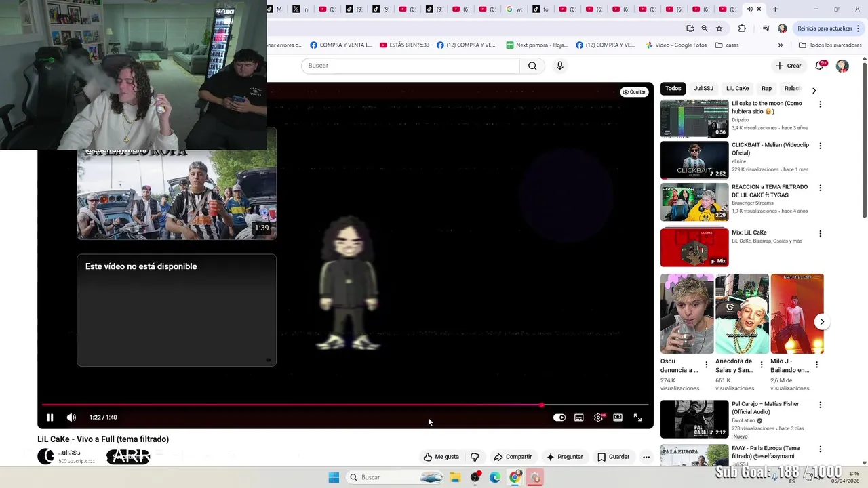Expand the hidden bookmarks chevron

click(x=781, y=45)
